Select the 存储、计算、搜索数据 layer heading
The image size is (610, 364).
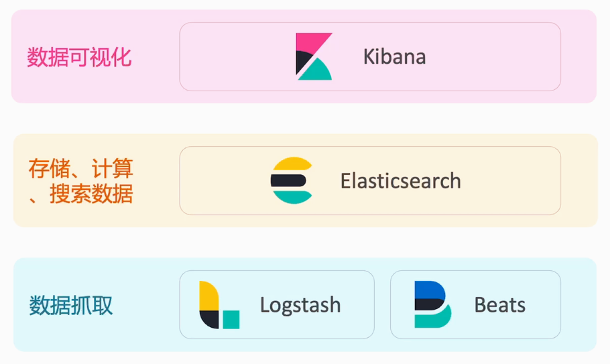click(80, 181)
